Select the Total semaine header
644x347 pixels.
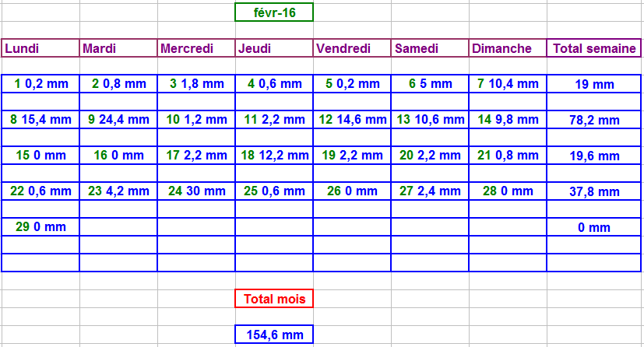595,48
